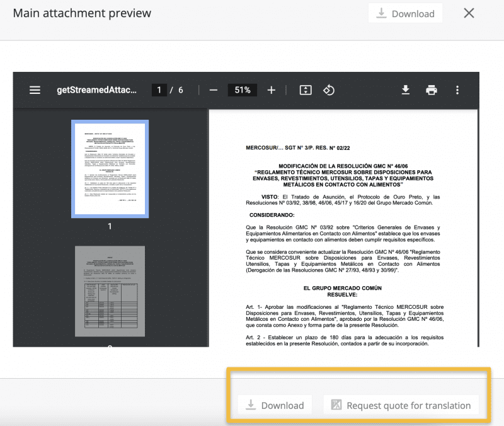This screenshot has height=426, width=504.
Task: Click the bottom Download button
Action: [275, 405]
